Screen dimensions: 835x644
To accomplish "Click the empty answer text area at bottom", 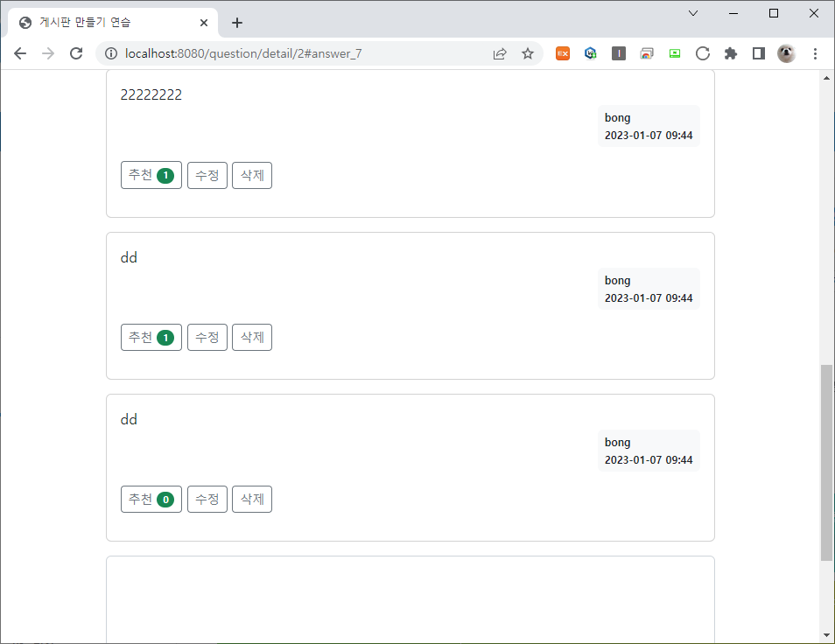I will (x=410, y=600).
